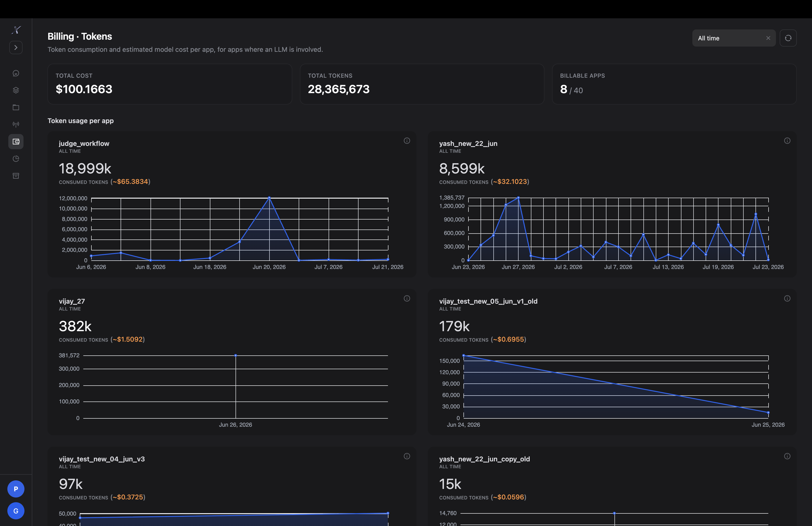Open the pie chart sidebar icon
The width and height of the screenshot is (812, 526).
coord(16,159)
